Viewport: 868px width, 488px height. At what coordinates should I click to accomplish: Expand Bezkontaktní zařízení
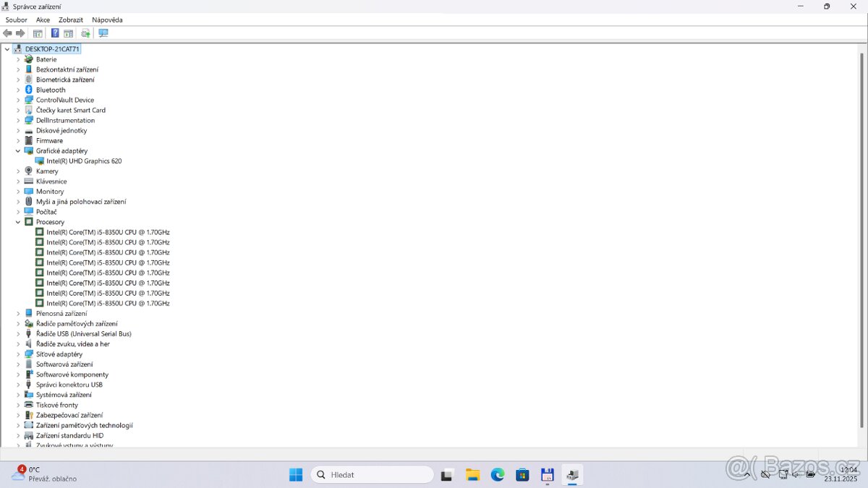(x=18, y=69)
